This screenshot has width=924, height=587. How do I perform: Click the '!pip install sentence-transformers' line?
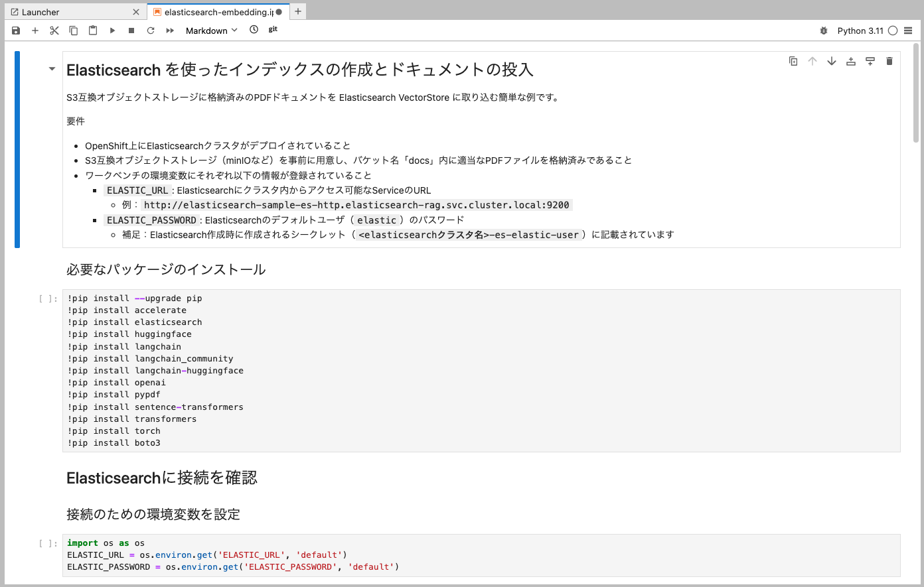(x=155, y=407)
